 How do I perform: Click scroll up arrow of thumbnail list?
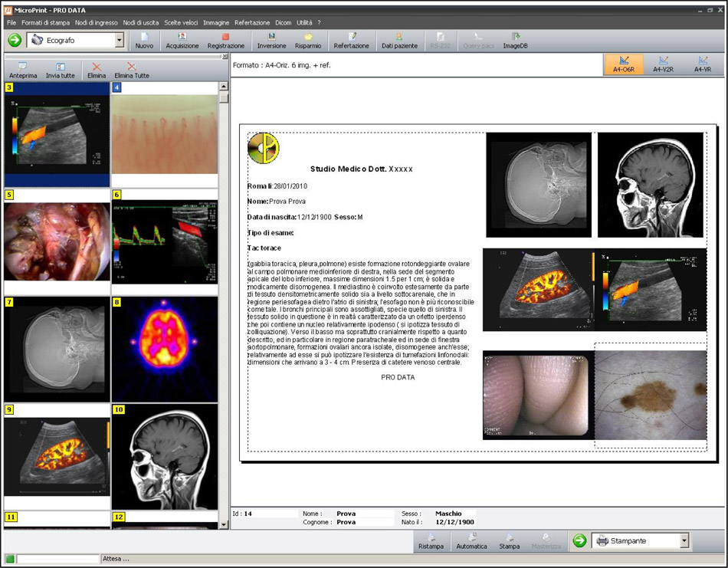click(x=223, y=87)
